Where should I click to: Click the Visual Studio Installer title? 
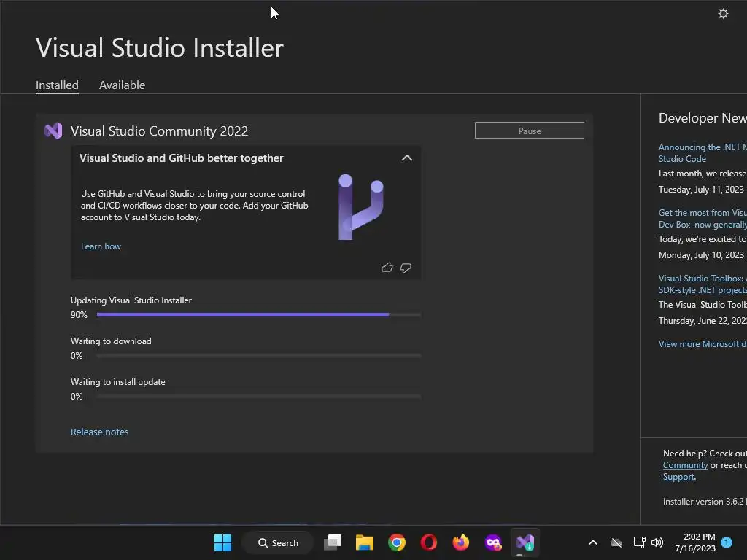tap(160, 47)
